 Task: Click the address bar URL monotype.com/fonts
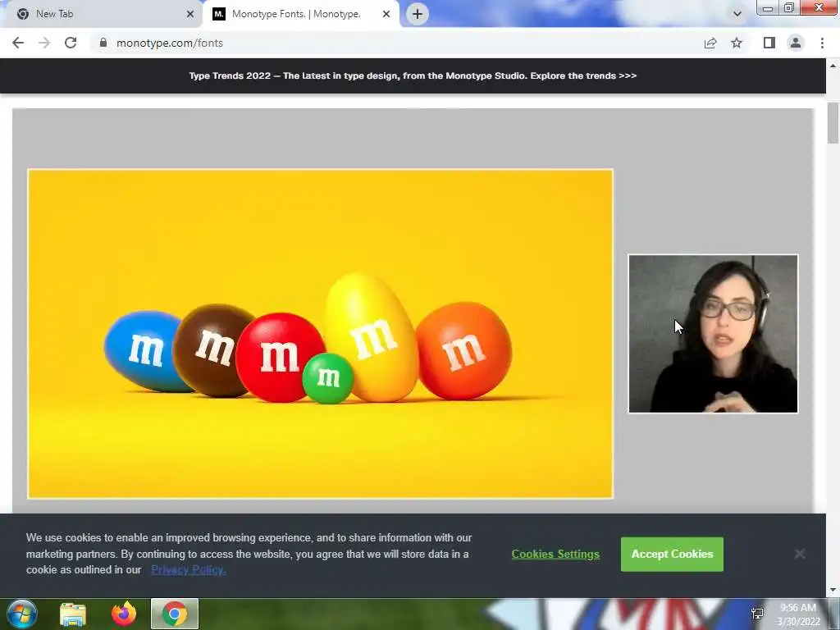[169, 43]
